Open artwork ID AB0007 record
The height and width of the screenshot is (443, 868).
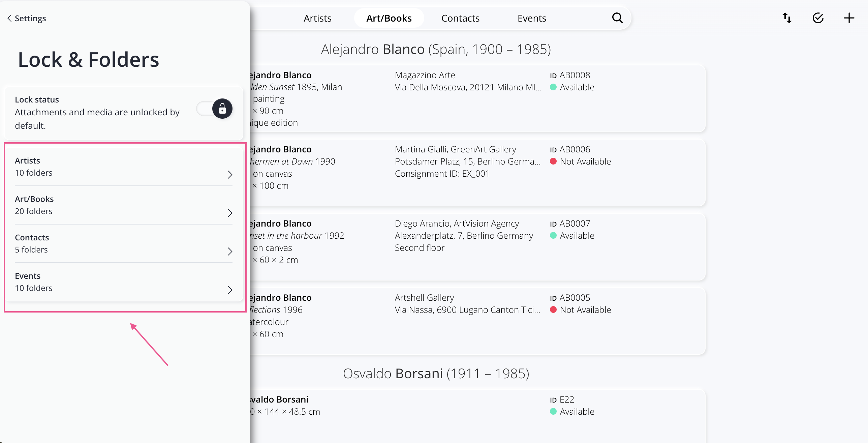575,224
